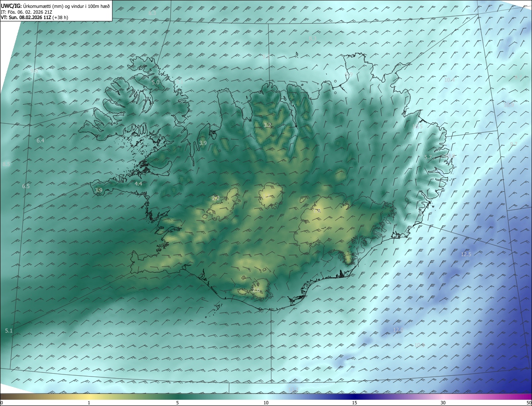Image resolution: width=532 pixels, height=406 pixels.
Task: Click the 12.0 value south of Iceland
Action: (398, 330)
